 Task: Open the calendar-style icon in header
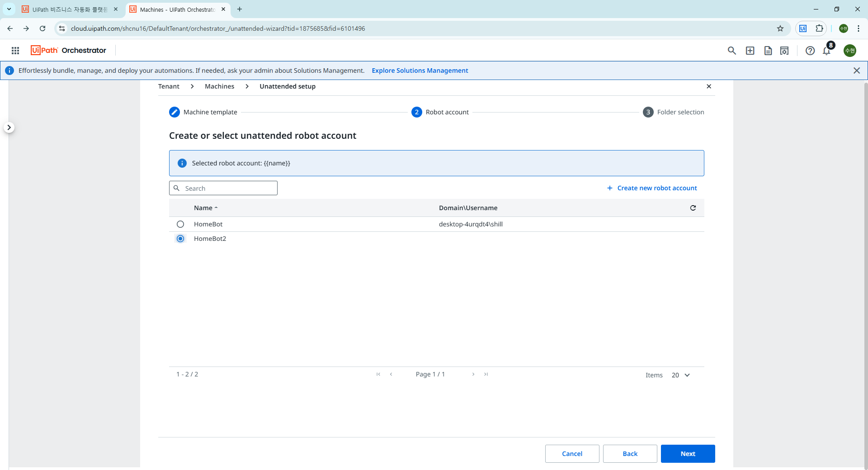784,51
